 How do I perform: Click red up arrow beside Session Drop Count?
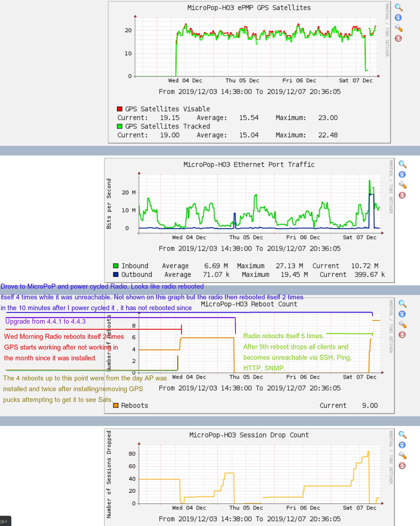[x=402, y=466]
